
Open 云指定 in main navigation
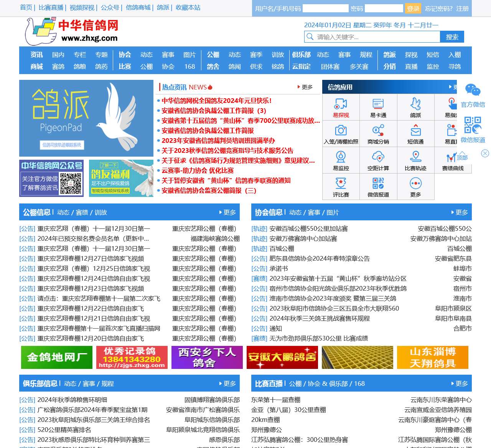[302, 66]
